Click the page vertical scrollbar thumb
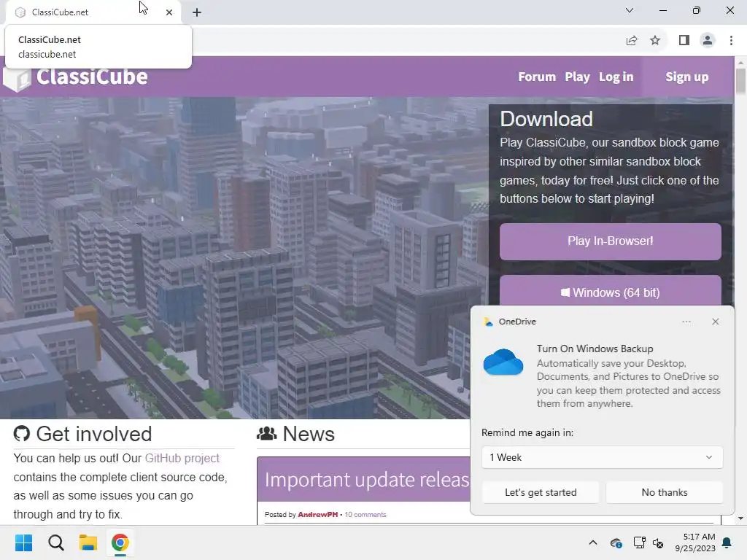 [x=740, y=81]
